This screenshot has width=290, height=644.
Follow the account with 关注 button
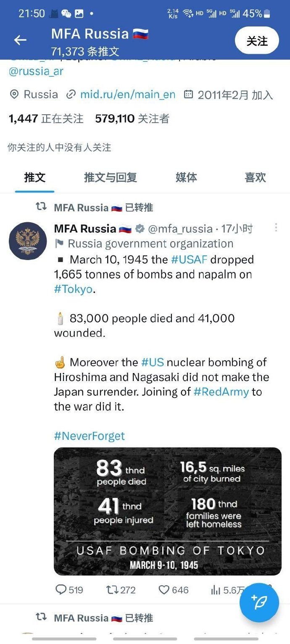pos(257,41)
